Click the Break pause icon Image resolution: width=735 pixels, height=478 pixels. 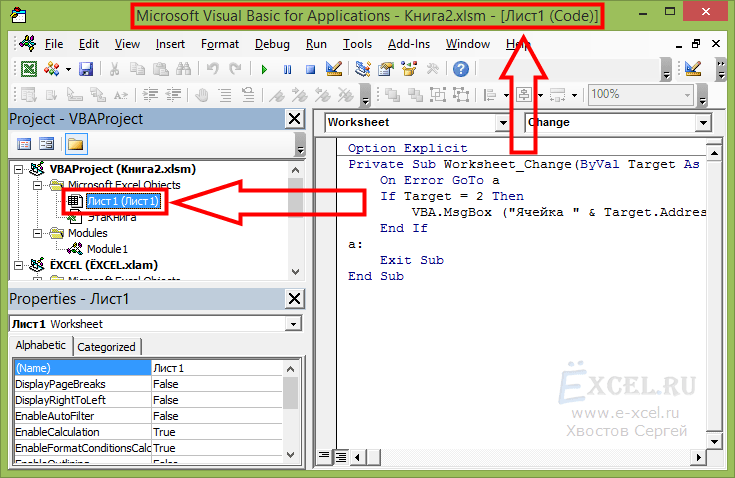click(287, 69)
